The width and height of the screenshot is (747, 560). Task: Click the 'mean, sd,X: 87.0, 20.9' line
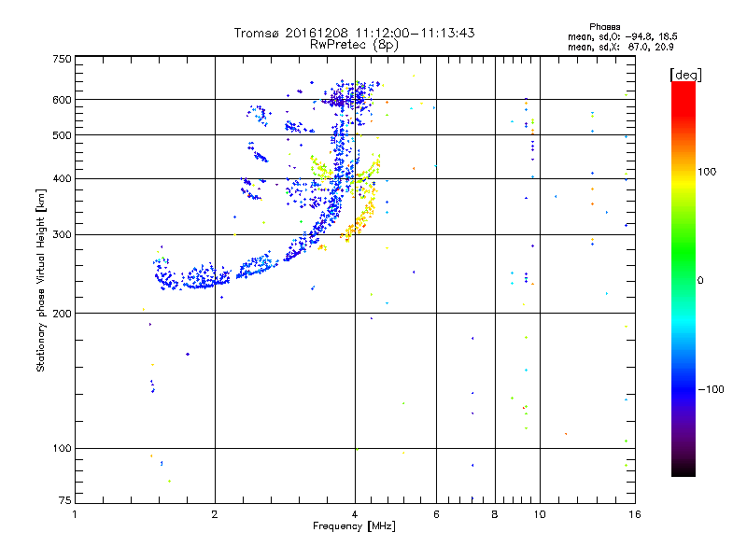click(x=620, y=47)
